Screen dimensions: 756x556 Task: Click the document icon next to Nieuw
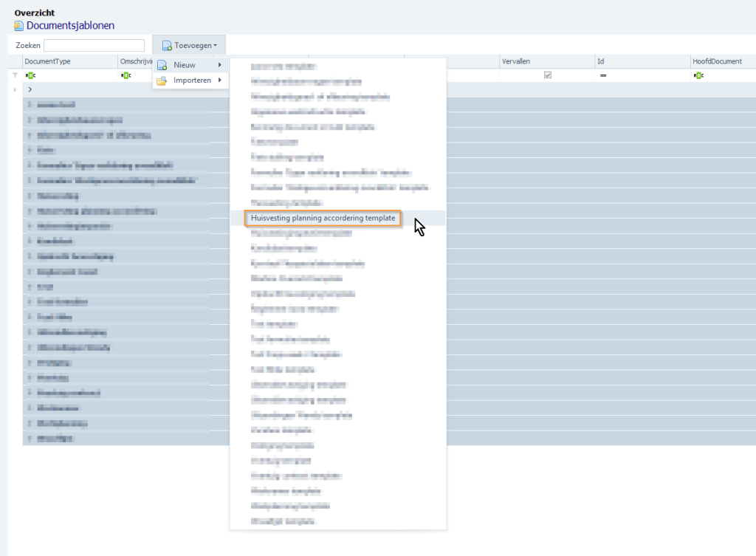tap(161, 65)
